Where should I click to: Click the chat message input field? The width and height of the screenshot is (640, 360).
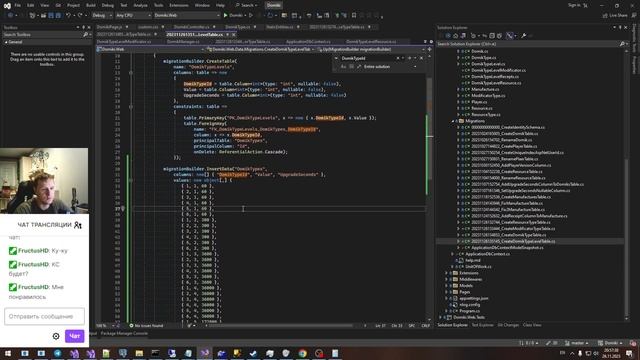[x=44, y=316]
